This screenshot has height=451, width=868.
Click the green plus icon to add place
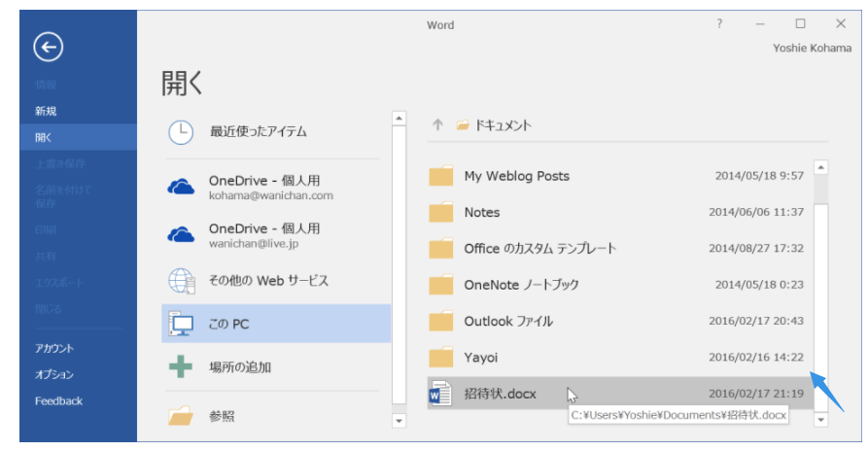click(181, 366)
